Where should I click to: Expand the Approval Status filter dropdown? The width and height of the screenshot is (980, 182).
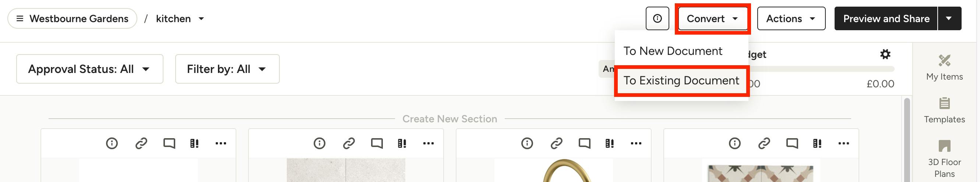[90, 69]
